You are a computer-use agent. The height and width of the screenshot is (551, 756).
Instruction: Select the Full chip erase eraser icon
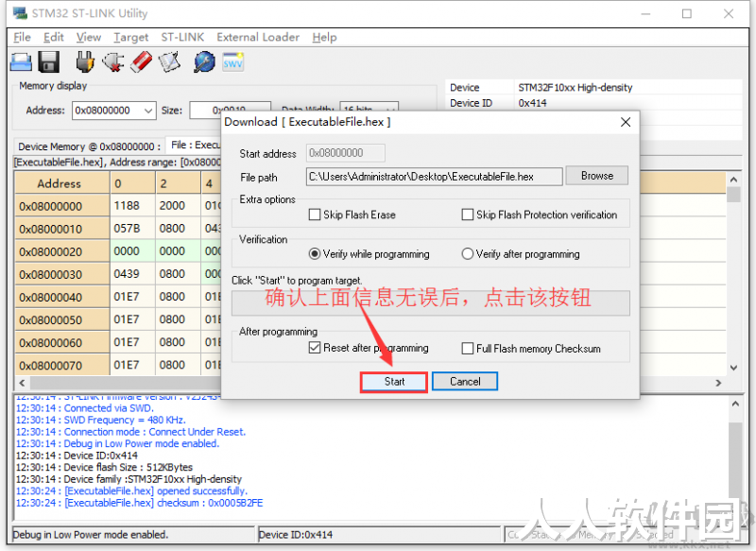click(141, 62)
